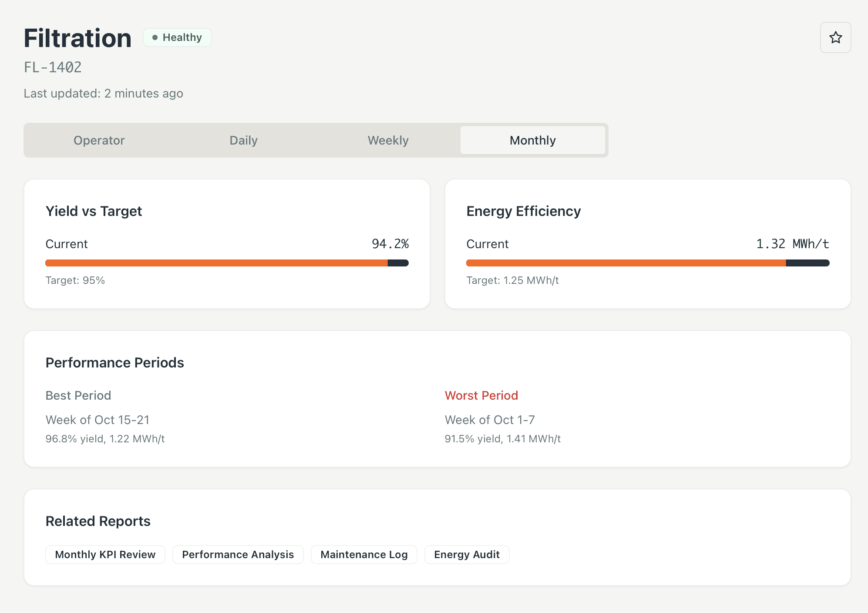Click the Worst Period label
Viewport: 868px width, 613px height.
(x=481, y=395)
